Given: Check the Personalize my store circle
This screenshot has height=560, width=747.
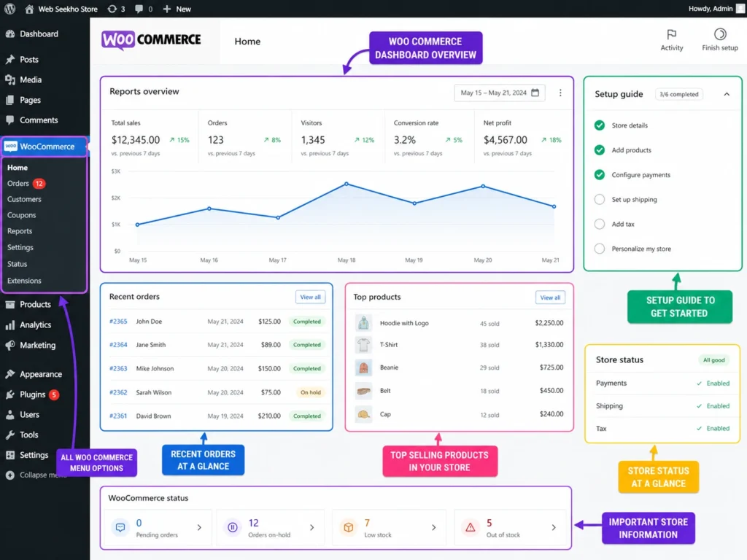Looking at the screenshot, I should (x=600, y=249).
